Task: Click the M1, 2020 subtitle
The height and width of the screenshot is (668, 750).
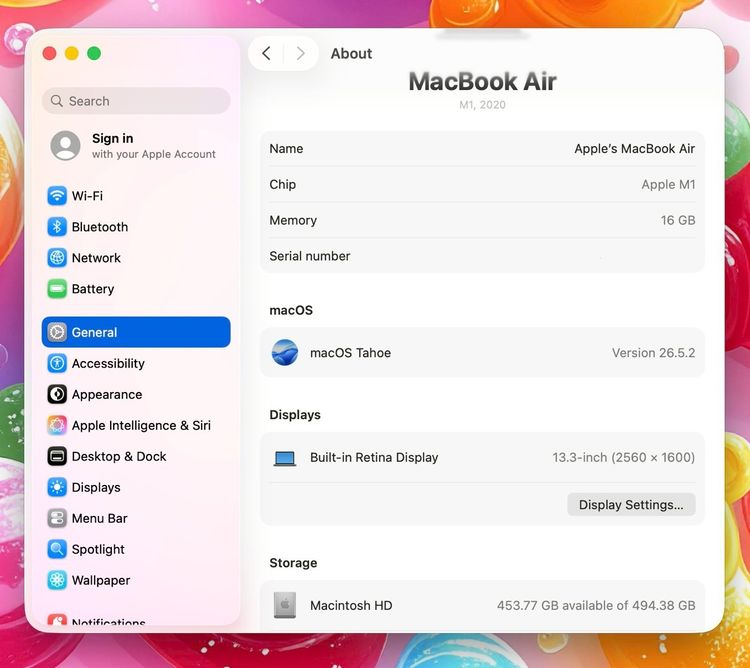Action: pyautogui.click(x=482, y=105)
